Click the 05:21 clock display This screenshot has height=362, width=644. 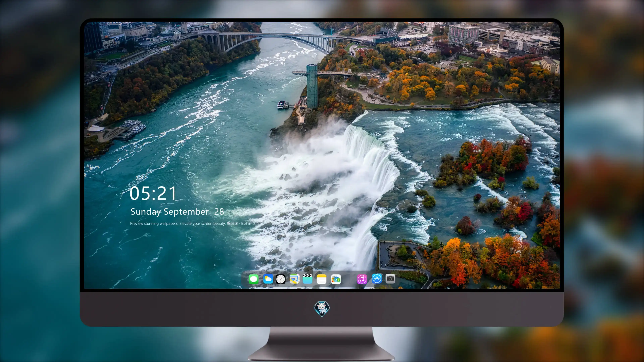(153, 193)
